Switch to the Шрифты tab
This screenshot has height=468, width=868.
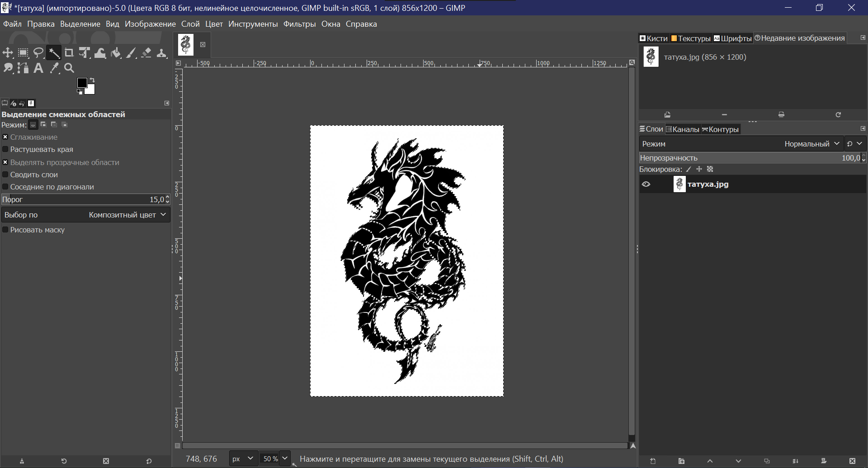point(732,38)
